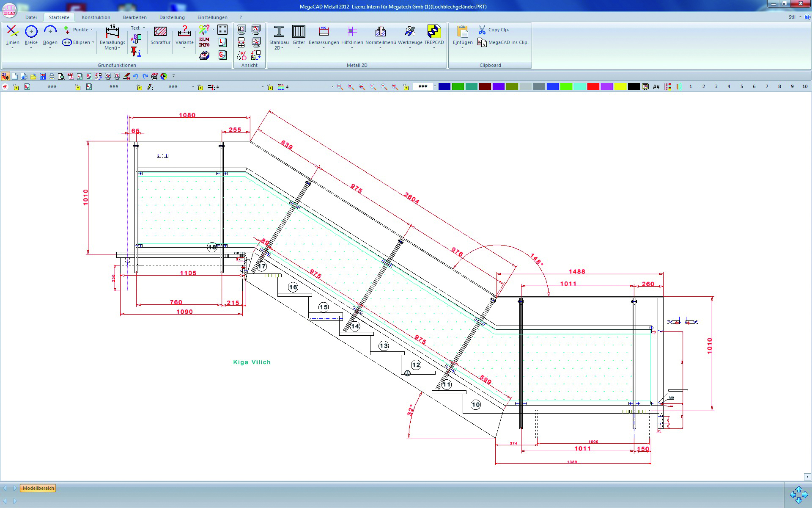Click the Modellbereich button at bottom left
The width and height of the screenshot is (812, 508).
tap(38, 488)
